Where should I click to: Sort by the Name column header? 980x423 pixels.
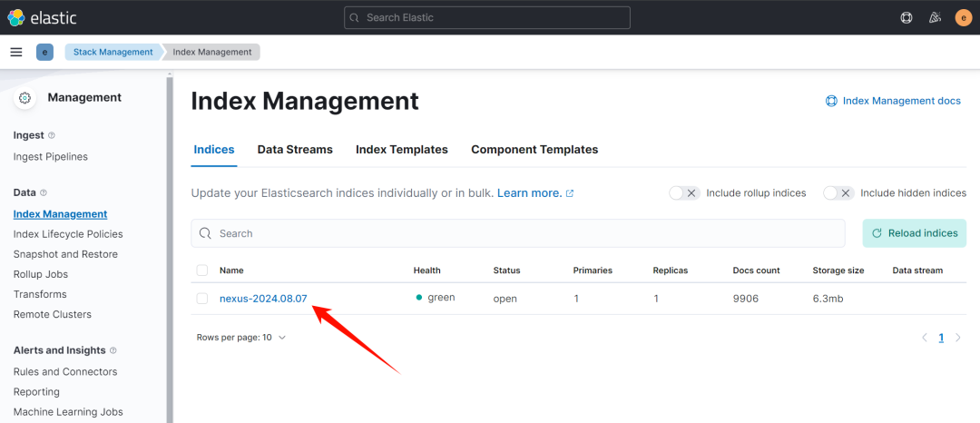[x=231, y=271]
